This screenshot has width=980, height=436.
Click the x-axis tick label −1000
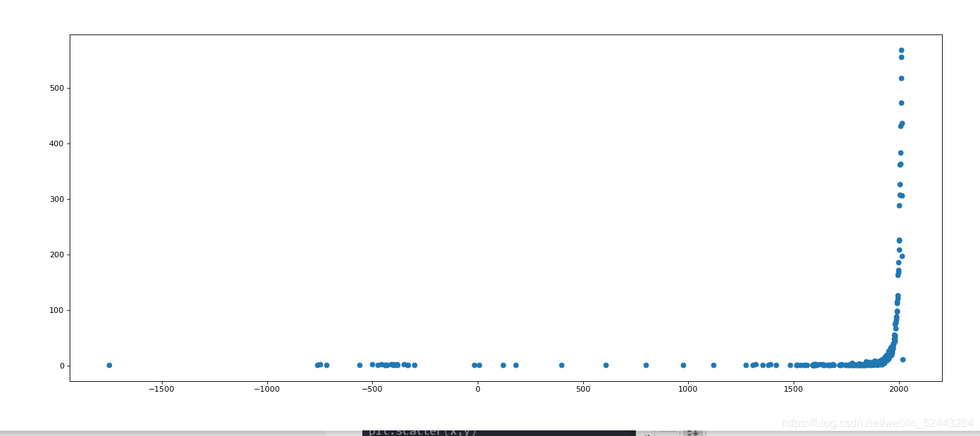(267, 390)
